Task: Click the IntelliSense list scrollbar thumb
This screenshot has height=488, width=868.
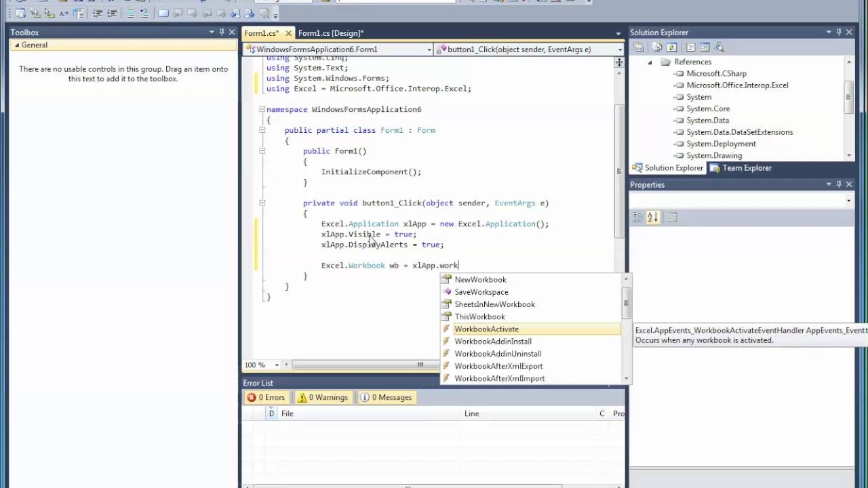Action: [x=627, y=304]
